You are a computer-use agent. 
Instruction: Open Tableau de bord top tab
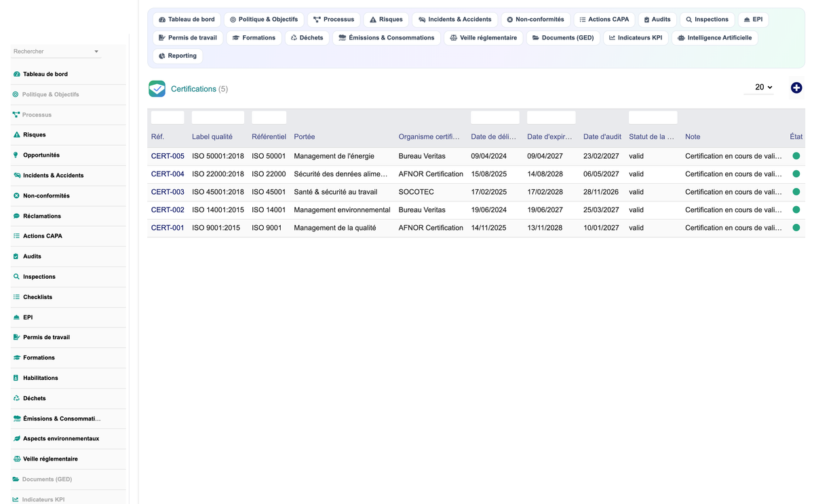click(187, 20)
